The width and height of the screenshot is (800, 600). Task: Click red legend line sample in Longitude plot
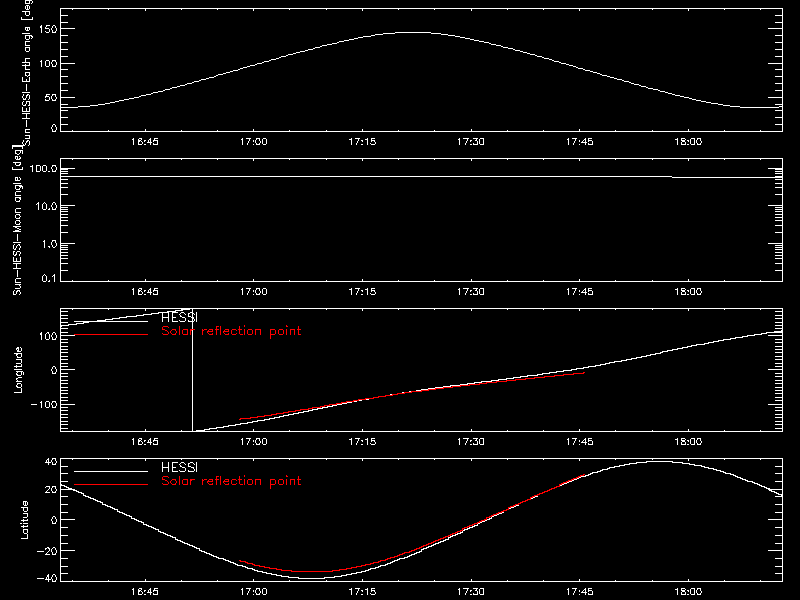click(x=111, y=335)
